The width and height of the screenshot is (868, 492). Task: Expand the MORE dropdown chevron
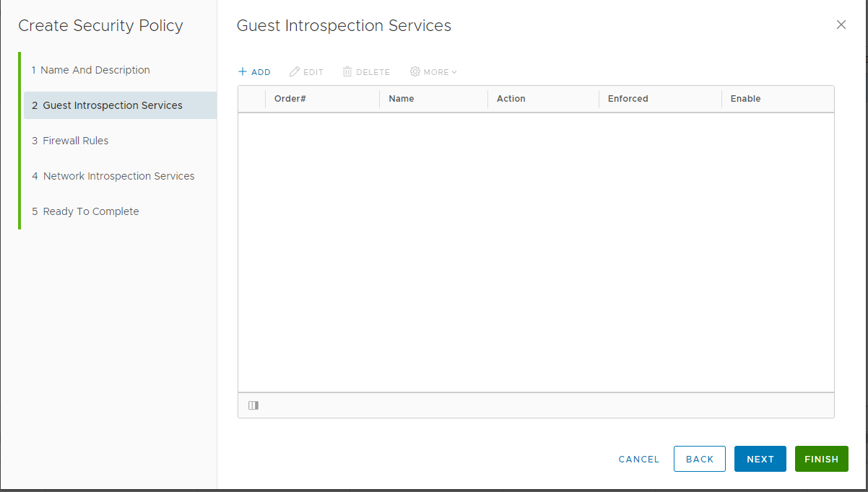point(454,72)
